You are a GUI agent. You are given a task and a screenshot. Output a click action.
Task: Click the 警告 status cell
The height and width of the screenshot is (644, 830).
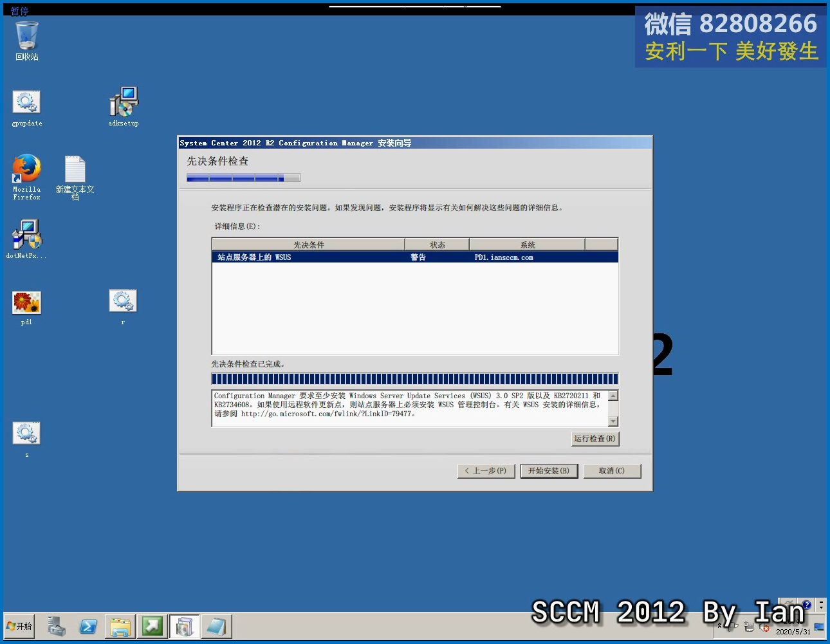418,257
